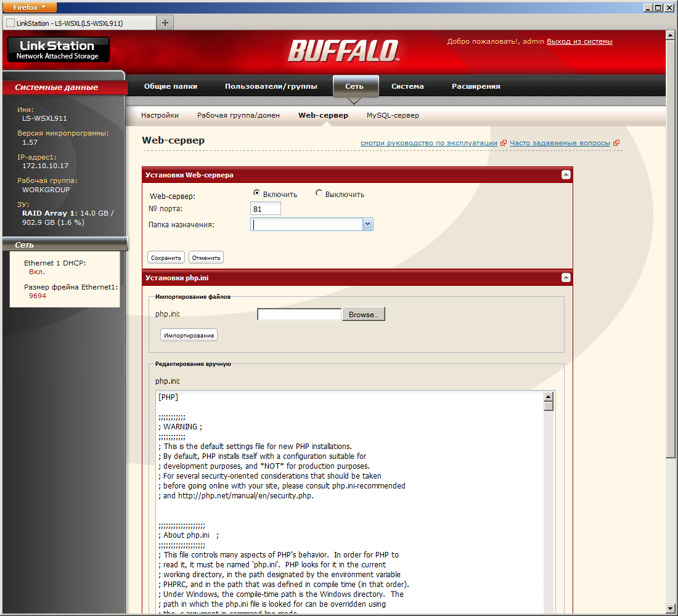Click the IP address 172.10.10.17

coord(46,166)
